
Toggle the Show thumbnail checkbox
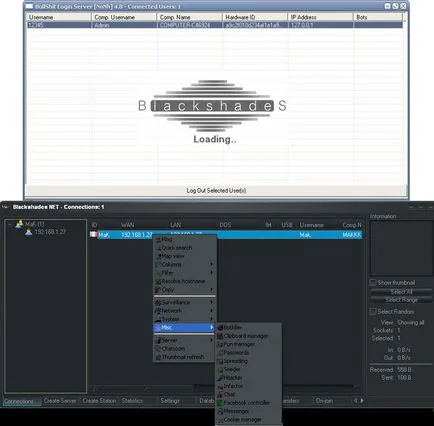point(373,283)
